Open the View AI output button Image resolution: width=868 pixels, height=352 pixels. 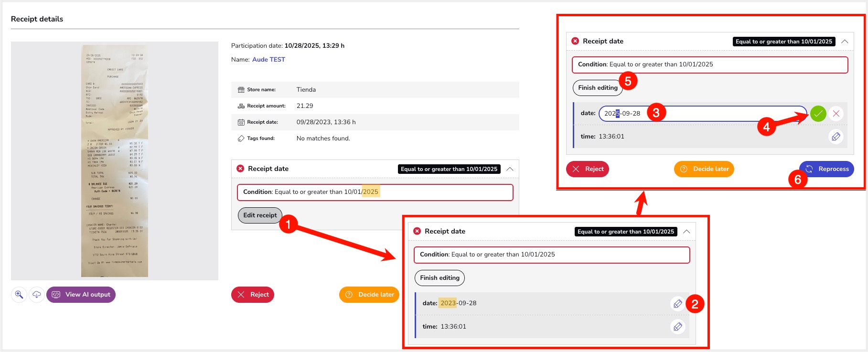tap(81, 295)
